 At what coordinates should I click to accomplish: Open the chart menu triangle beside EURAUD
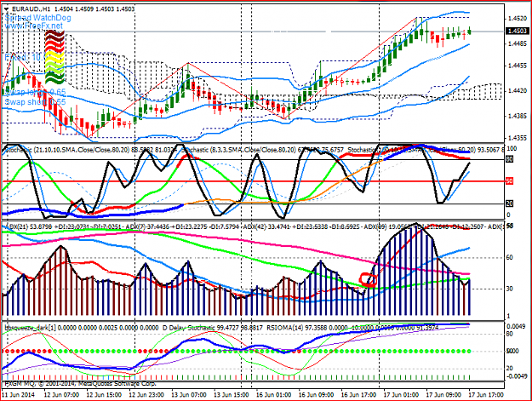[x=7, y=9]
